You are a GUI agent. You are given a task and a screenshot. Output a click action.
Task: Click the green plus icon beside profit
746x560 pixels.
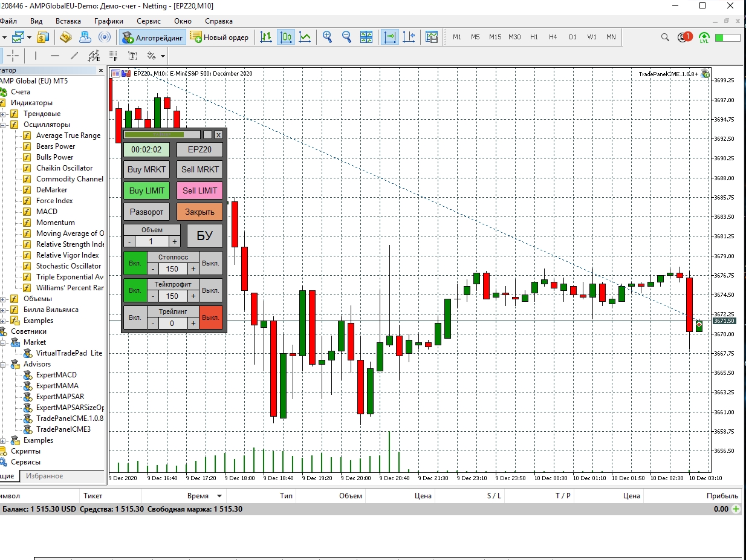[x=736, y=509]
